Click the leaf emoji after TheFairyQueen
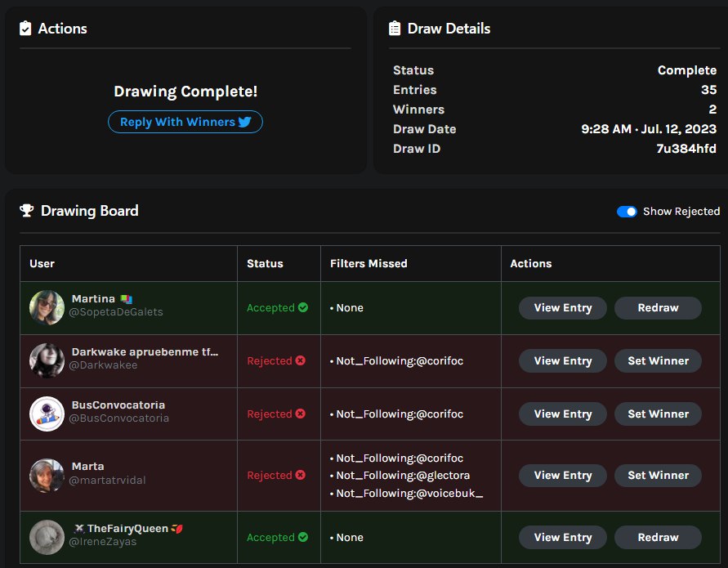This screenshot has width=728, height=568. coord(176,529)
